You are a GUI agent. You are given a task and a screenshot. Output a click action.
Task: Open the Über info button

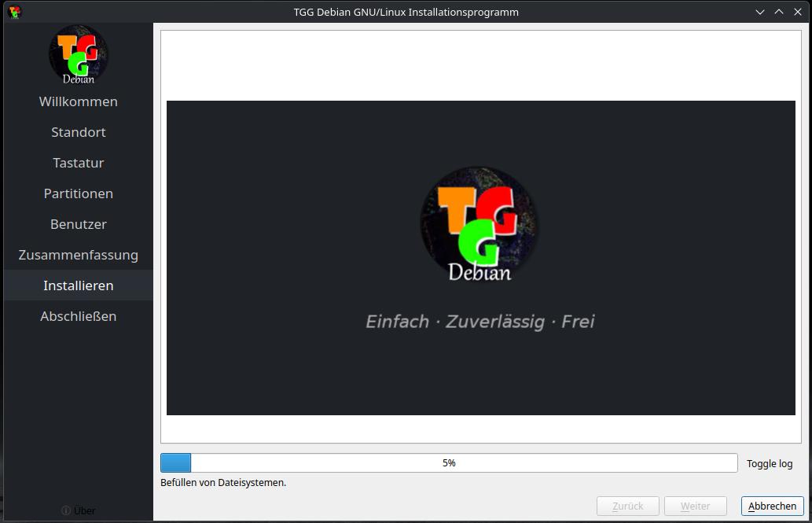[x=78, y=510]
